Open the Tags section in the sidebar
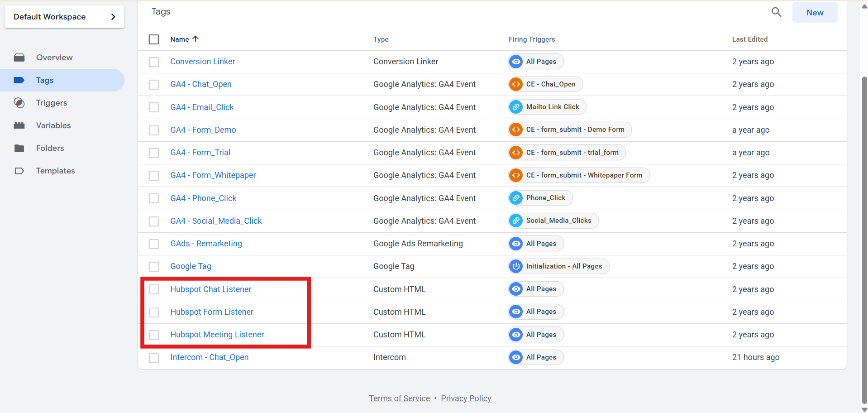 click(x=45, y=80)
